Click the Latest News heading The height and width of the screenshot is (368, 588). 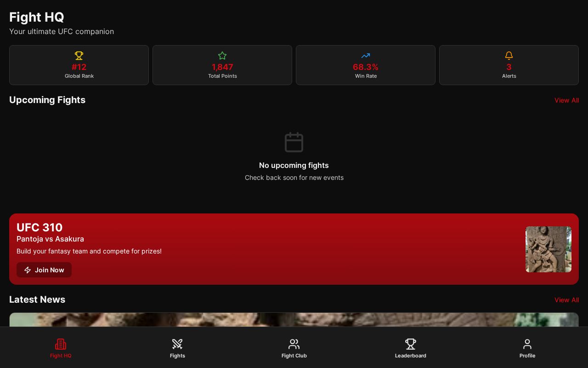click(37, 299)
